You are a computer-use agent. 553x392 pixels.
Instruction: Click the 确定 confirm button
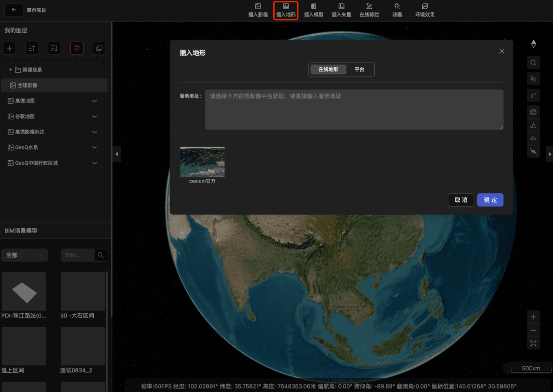click(490, 200)
